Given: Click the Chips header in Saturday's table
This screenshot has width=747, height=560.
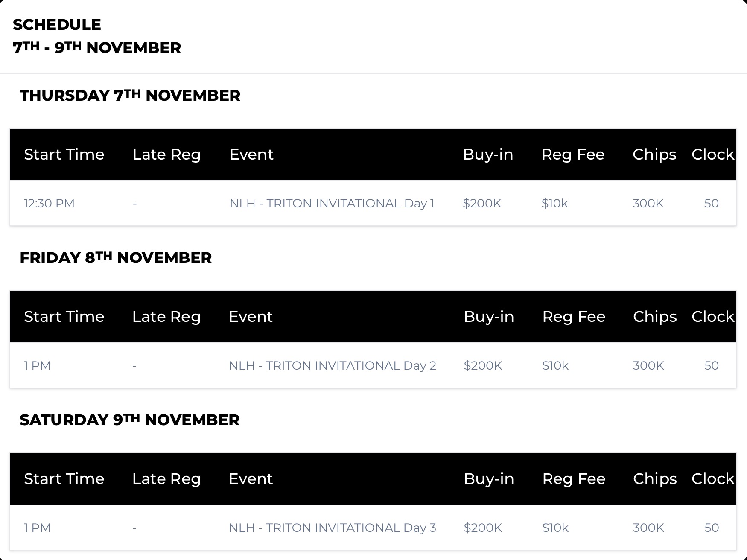Looking at the screenshot, I should tap(655, 479).
